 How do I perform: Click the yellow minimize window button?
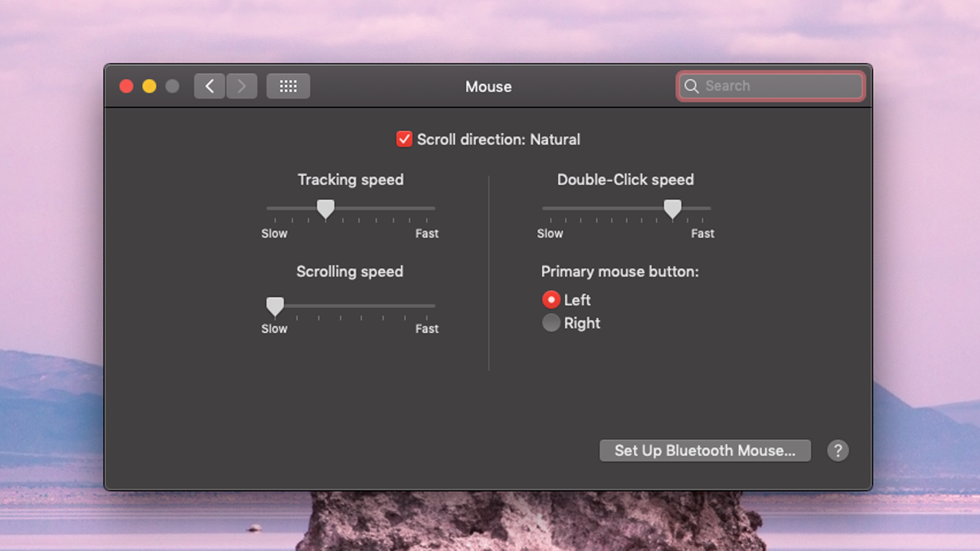pos(149,86)
